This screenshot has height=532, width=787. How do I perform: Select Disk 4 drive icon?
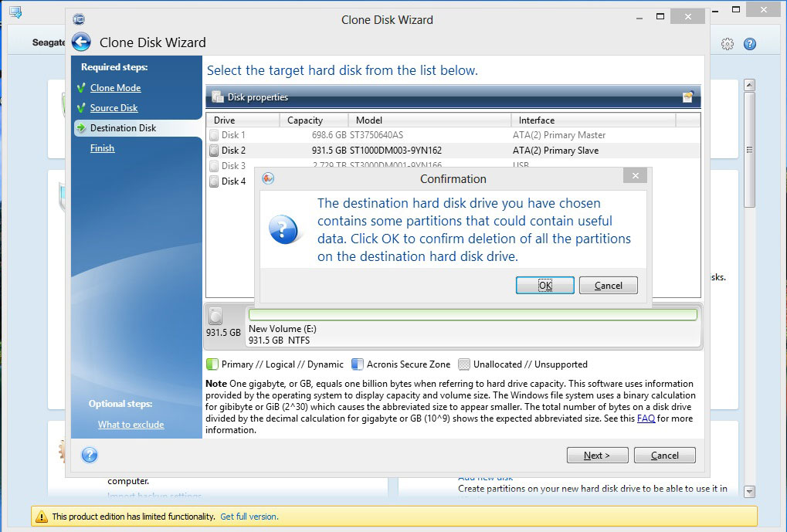215,181
